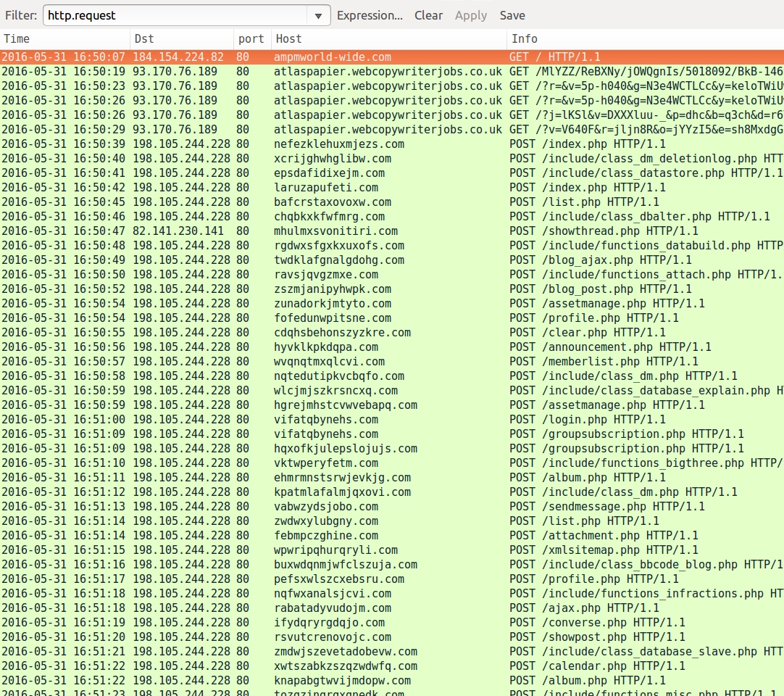
Task: Select the xwtszabkzszqzwdwfq.com POST /calendar.php row
Action: pos(345,666)
